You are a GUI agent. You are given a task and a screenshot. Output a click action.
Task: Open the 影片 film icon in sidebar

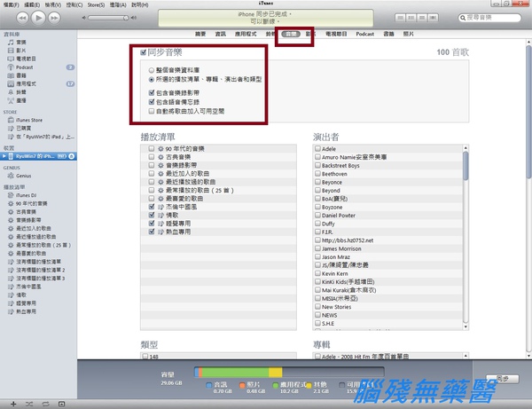tap(11, 51)
